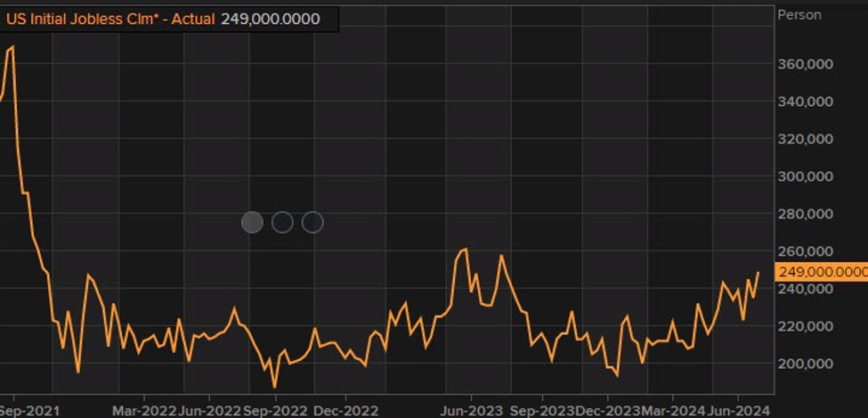Click the Jun-2024 date label
868x418 pixels.
coord(738,412)
